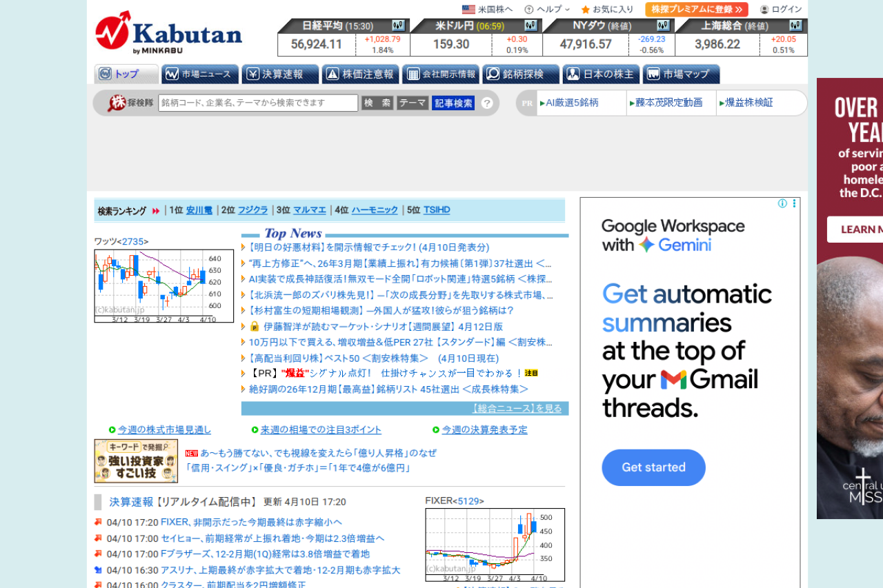Expand the ヘルプ dropdown menu
This screenshot has height=588, width=883.
(548, 10)
